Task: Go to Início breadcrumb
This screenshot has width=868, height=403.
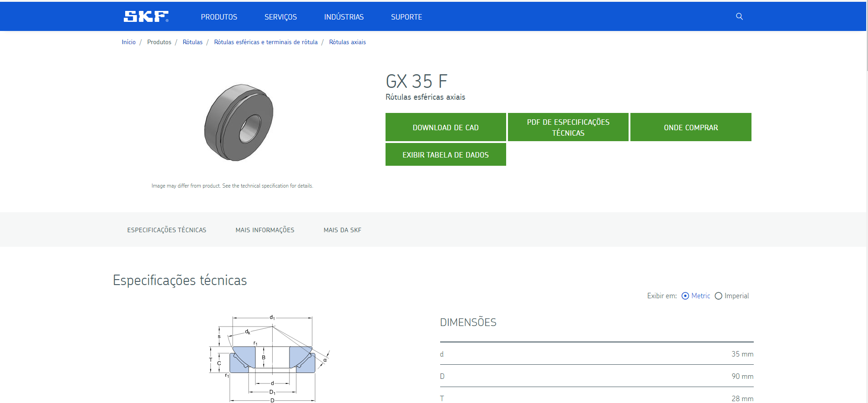Action: (129, 42)
